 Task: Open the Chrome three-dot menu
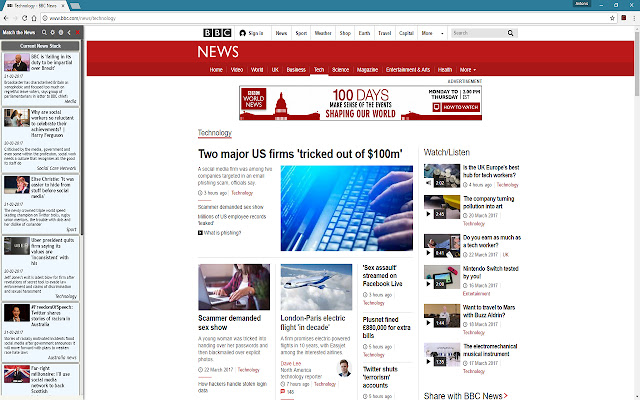click(634, 18)
